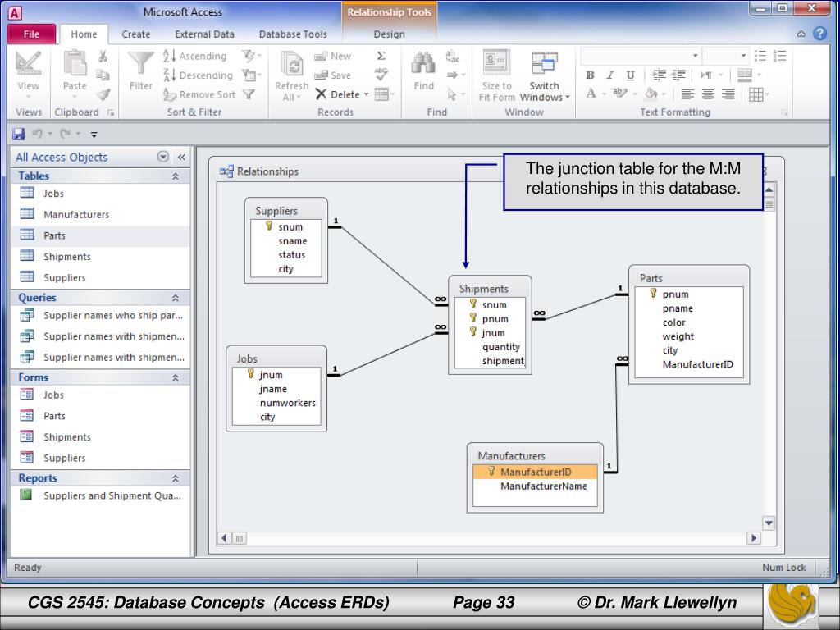Open the File tab
840x630 pixels.
31,34
